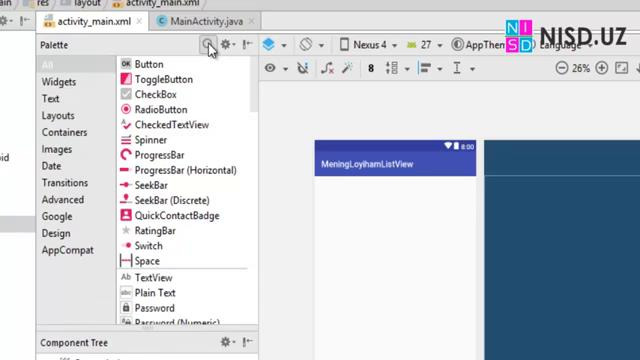The width and height of the screenshot is (640, 360).
Task: Select the All palette category
Action: [76, 64]
